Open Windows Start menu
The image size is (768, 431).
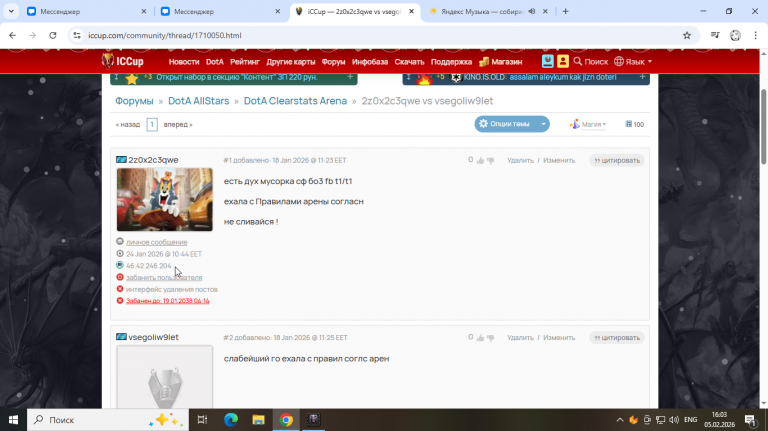tap(13, 420)
